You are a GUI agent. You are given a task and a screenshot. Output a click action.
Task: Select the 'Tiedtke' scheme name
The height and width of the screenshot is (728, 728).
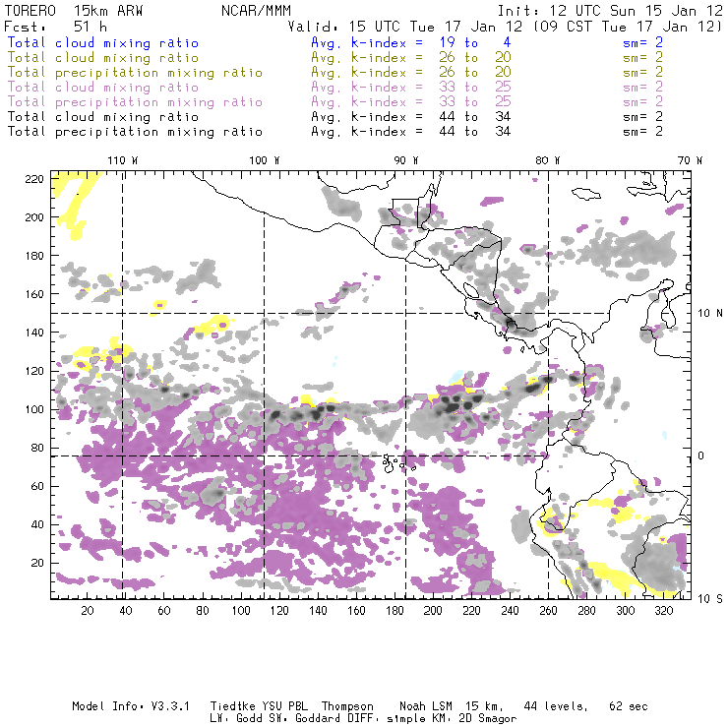(232, 706)
